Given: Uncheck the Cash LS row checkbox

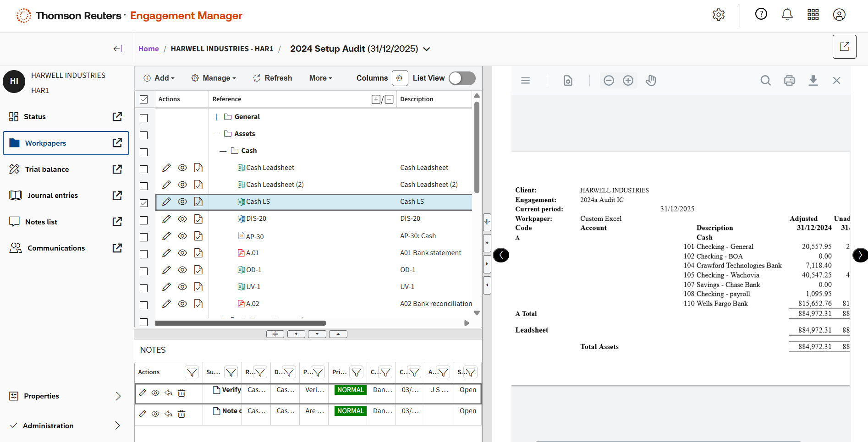Looking at the screenshot, I should tap(144, 202).
